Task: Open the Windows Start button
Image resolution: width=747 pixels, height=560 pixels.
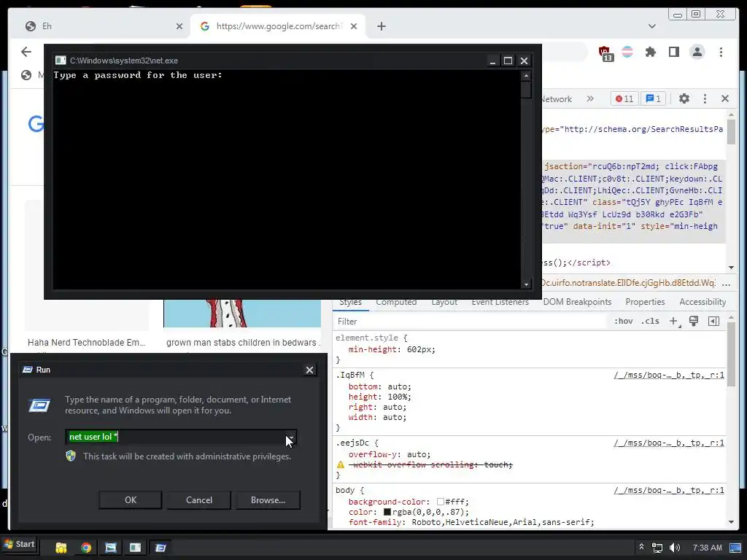Action: 19,544
